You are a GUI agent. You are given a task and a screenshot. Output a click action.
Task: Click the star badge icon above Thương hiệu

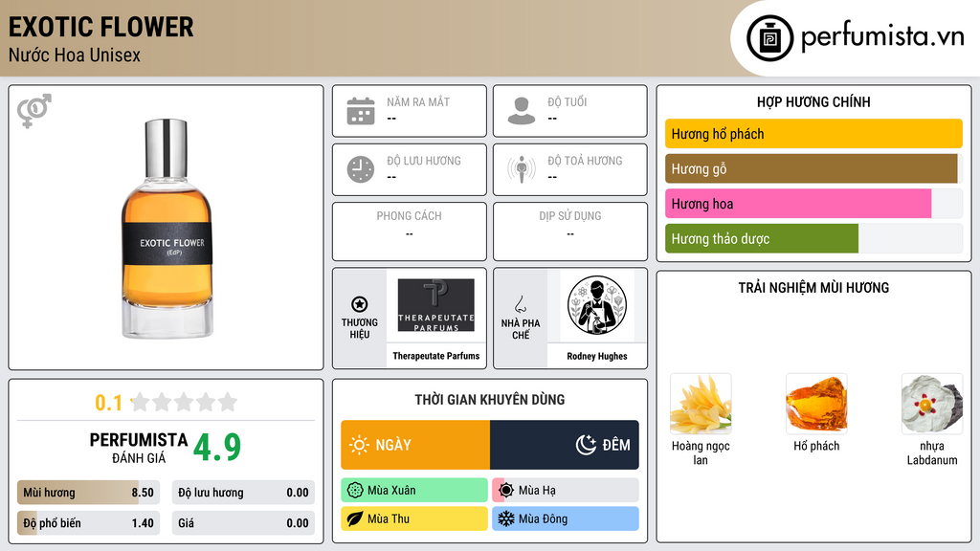pyautogui.click(x=360, y=304)
